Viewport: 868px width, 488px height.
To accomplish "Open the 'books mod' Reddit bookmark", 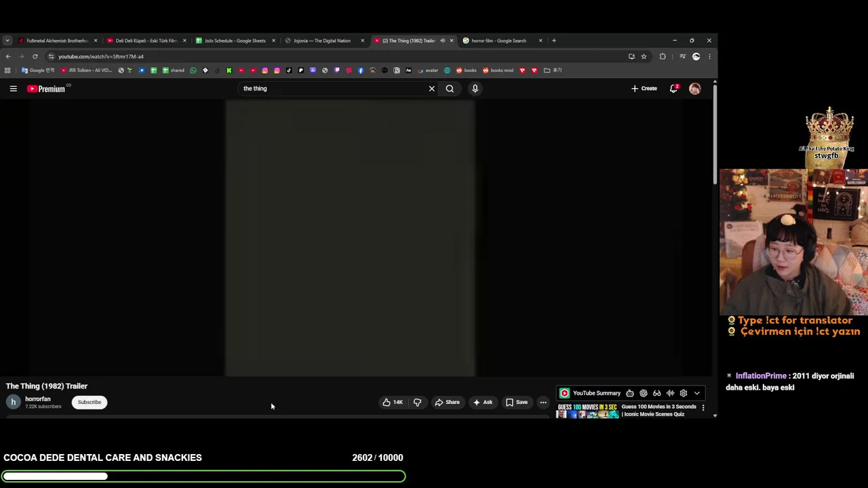I will click(x=498, y=70).
